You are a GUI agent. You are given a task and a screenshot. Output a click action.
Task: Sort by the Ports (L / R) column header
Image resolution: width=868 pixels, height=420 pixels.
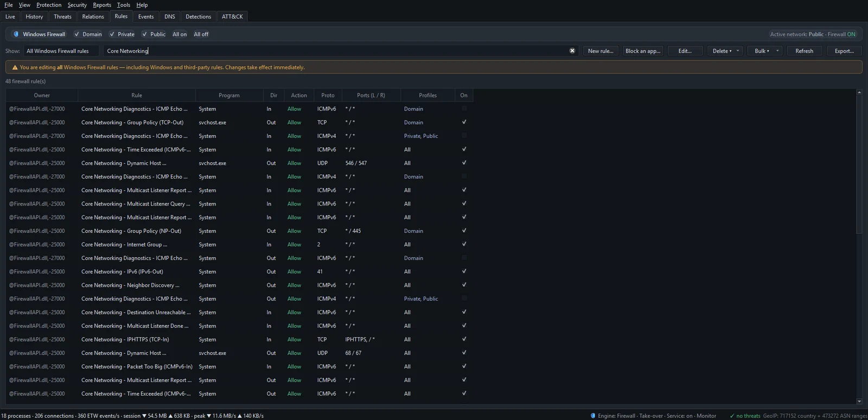pyautogui.click(x=371, y=95)
